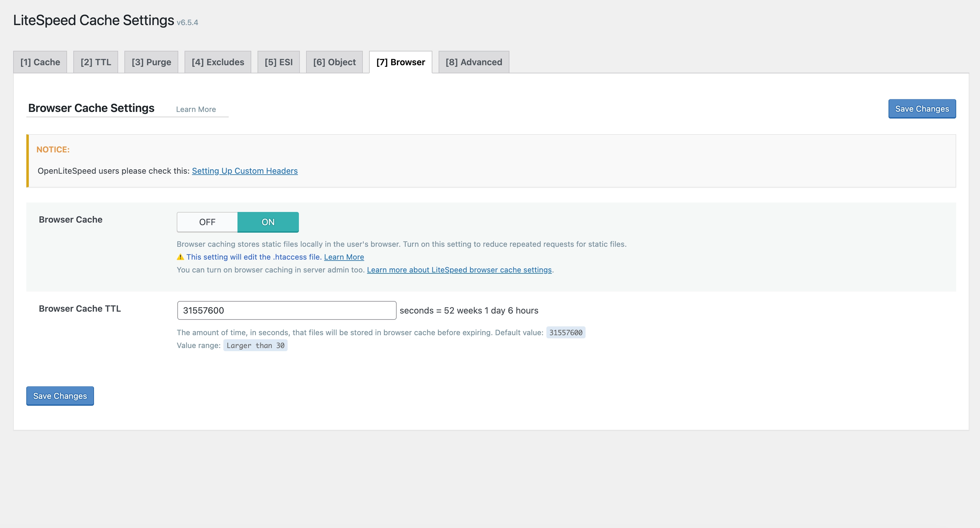Select the [7] Browser tab
Screen dimensions: 980x528
[x=401, y=62]
